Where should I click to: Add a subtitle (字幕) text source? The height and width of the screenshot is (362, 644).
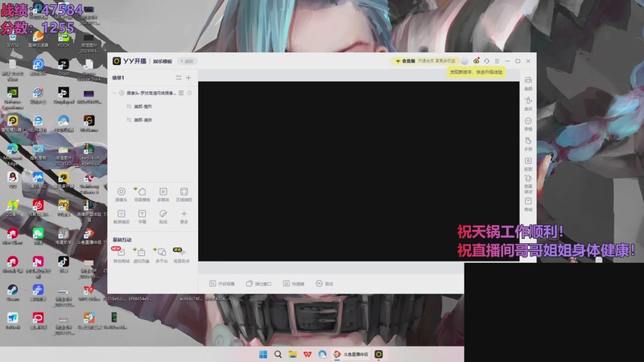click(142, 216)
